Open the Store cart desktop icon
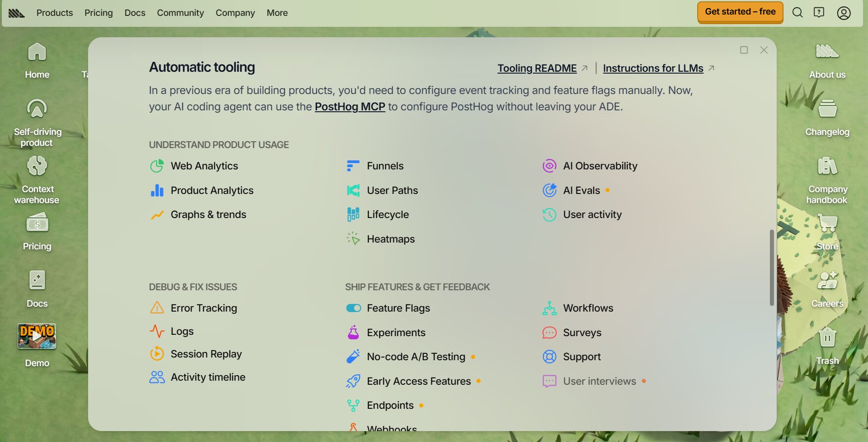This screenshot has width=868, height=442. pyautogui.click(x=827, y=232)
